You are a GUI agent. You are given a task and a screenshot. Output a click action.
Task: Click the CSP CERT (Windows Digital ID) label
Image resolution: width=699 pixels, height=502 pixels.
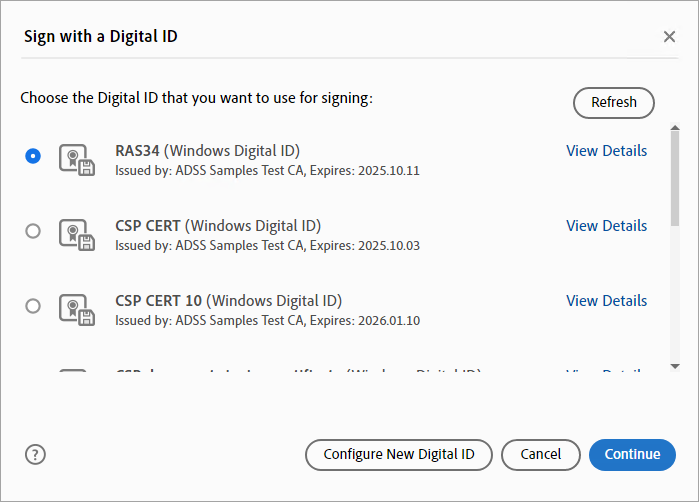(218, 226)
